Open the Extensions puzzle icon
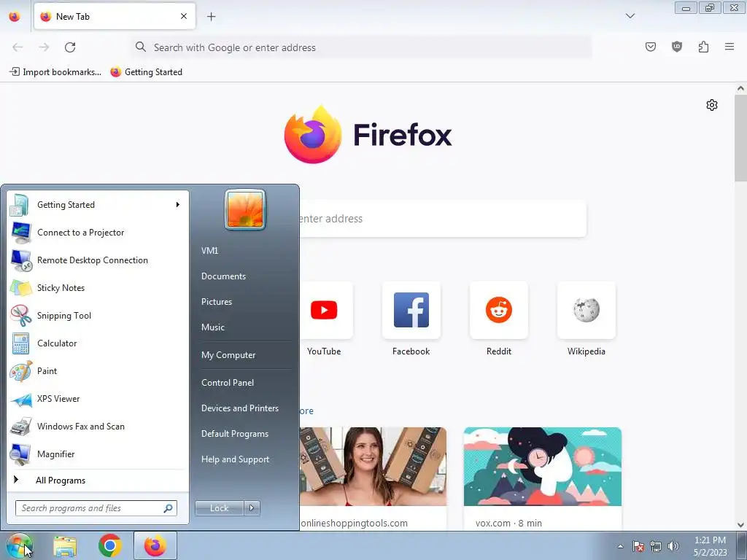This screenshot has height=560, width=747. coord(703,47)
